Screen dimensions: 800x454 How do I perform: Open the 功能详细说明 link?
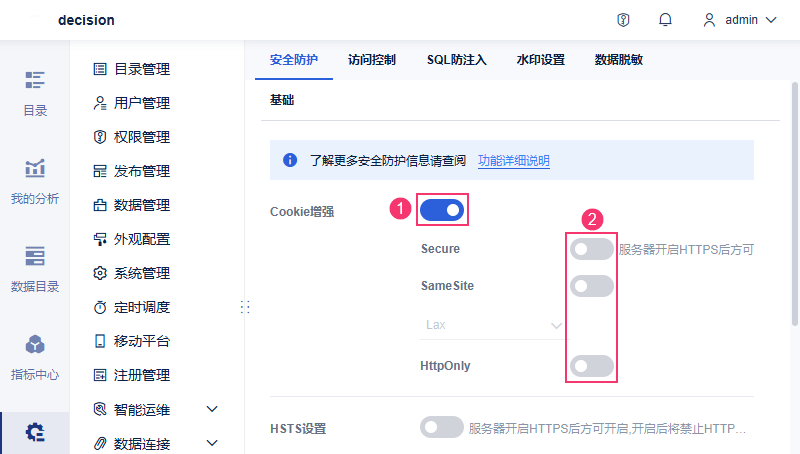coord(513,161)
